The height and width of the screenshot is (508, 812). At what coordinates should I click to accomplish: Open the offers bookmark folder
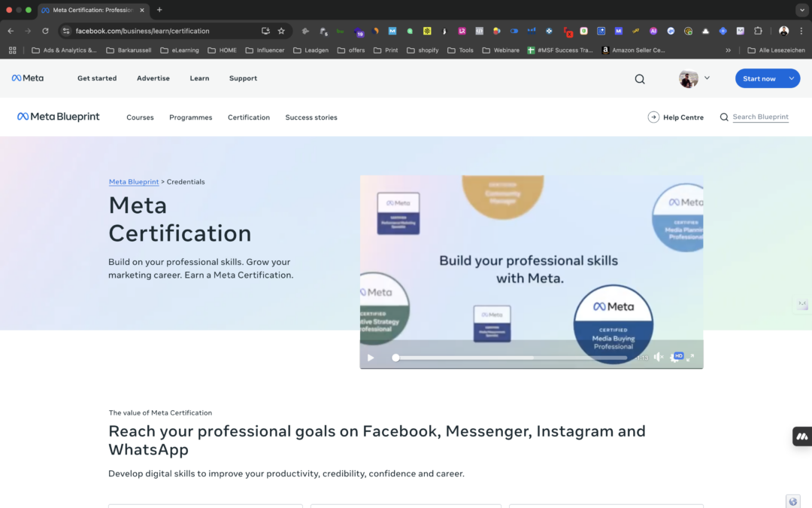(x=351, y=50)
